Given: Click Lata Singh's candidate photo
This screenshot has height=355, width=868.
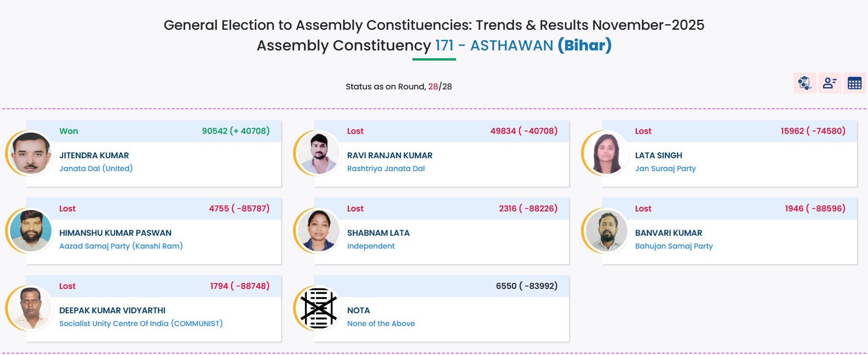Looking at the screenshot, I should click(x=607, y=154).
